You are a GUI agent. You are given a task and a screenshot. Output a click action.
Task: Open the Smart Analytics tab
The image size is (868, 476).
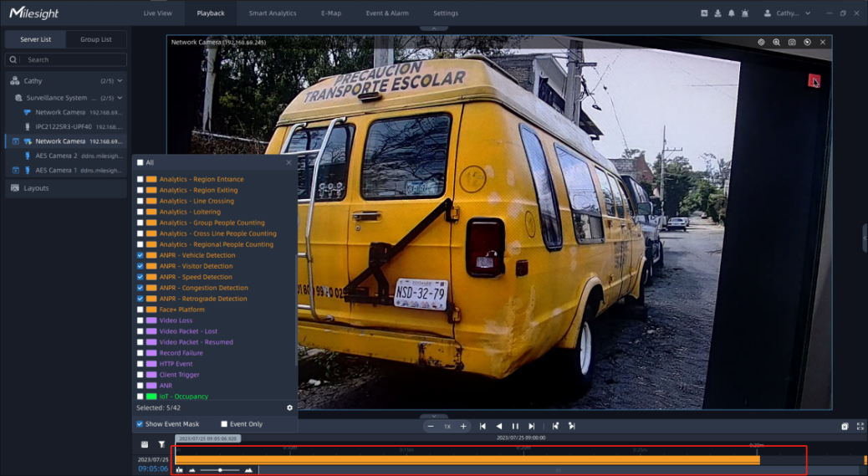pyautogui.click(x=273, y=13)
